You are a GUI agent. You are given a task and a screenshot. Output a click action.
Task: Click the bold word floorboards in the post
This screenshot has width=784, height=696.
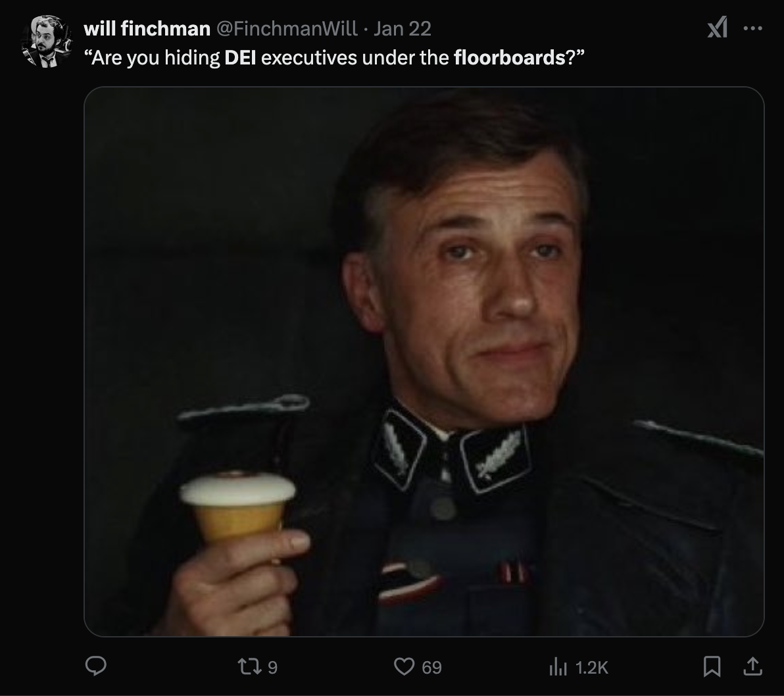pyautogui.click(x=510, y=58)
